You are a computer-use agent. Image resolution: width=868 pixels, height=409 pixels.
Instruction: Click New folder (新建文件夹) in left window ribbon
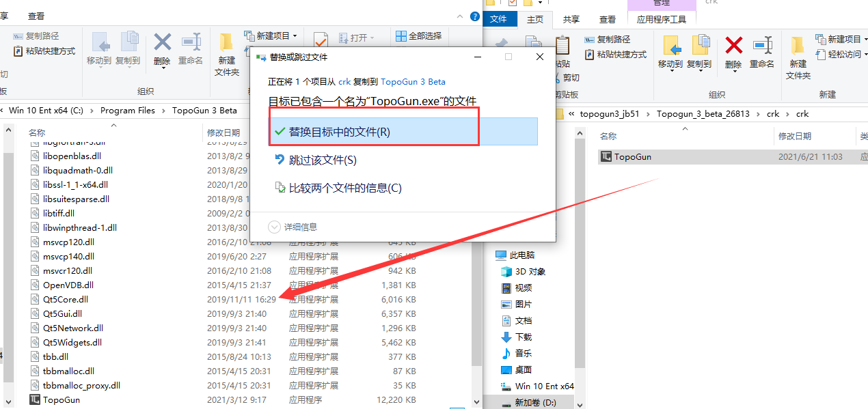(227, 55)
